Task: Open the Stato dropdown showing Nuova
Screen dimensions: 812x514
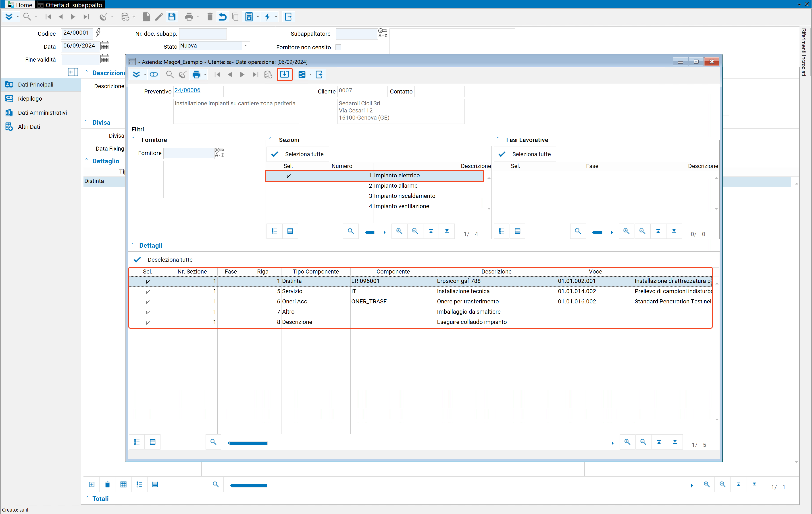Action: (246, 46)
